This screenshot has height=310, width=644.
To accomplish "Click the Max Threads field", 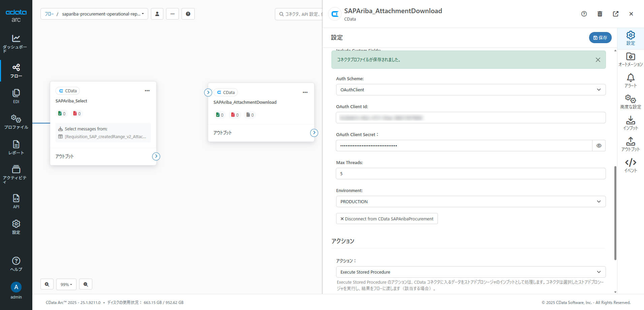I will (471, 174).
